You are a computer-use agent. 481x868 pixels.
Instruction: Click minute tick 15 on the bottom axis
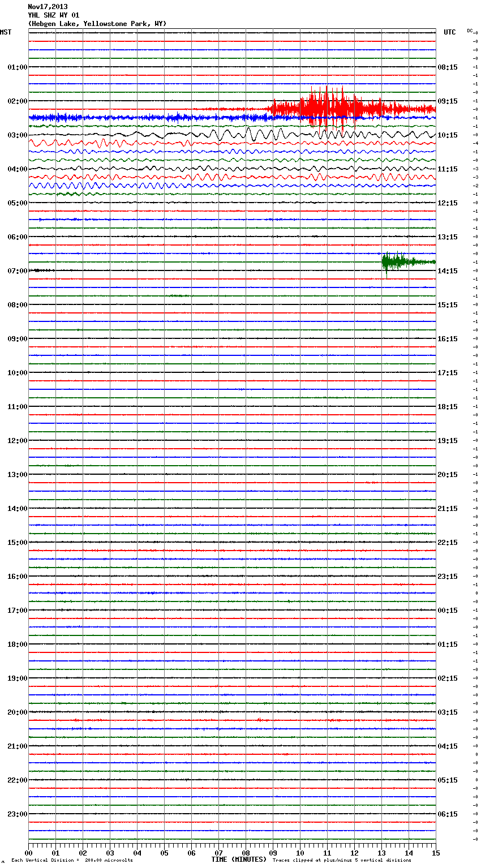pos(436,853)
